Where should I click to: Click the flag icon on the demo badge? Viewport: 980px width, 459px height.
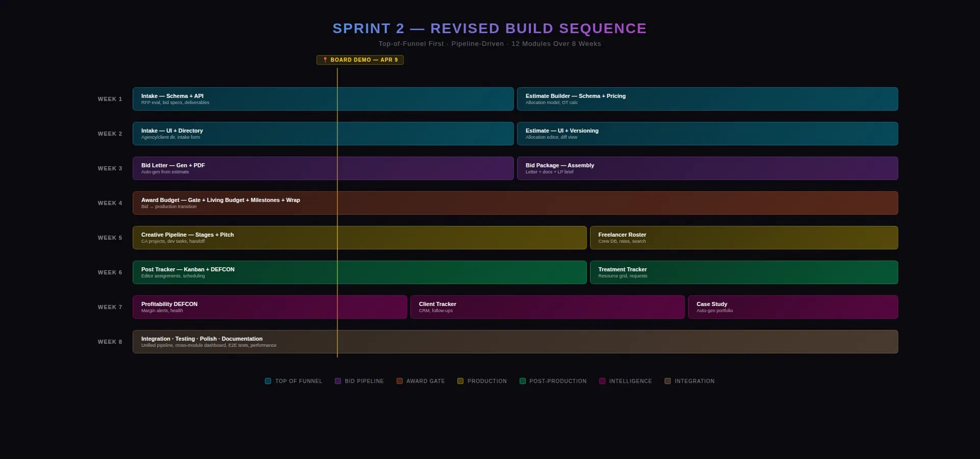coord(325,60)
